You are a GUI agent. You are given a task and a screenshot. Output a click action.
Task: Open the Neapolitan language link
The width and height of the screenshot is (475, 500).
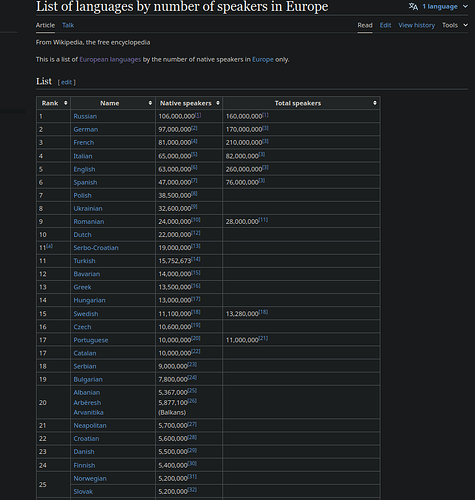[x=90, y=425]
